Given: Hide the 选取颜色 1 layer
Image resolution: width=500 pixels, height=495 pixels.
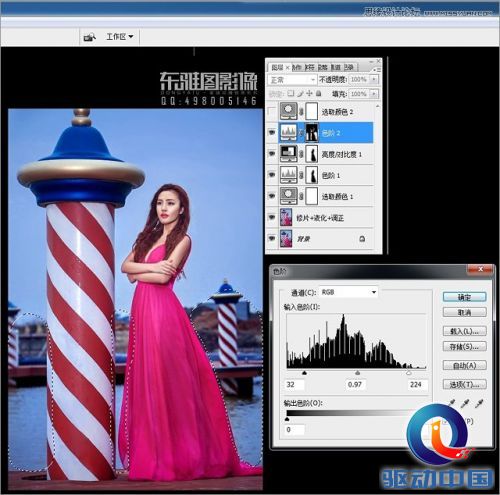Looking at the screenshot, I should [272, 196].
